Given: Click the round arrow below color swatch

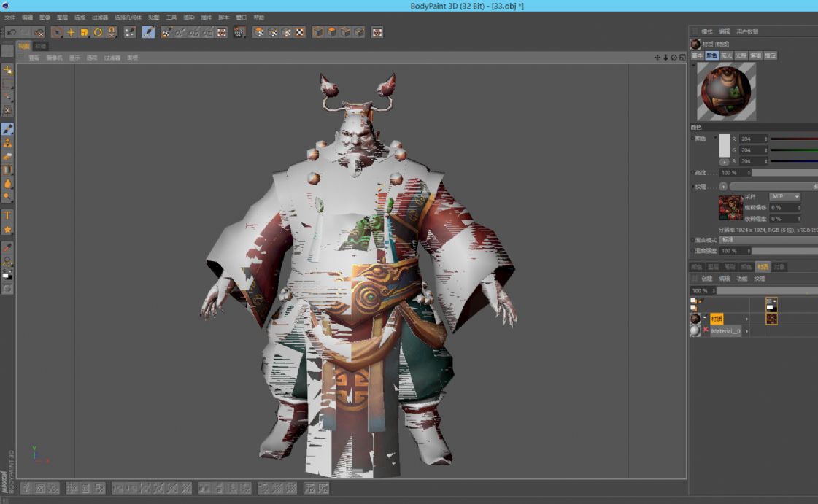Looking at the screenshot, I should point(724,162).
